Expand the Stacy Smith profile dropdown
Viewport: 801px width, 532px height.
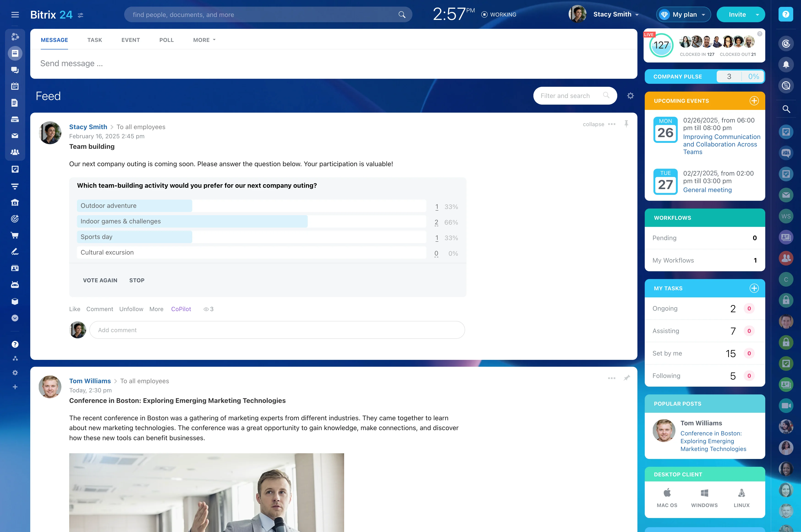click(637, 15)
